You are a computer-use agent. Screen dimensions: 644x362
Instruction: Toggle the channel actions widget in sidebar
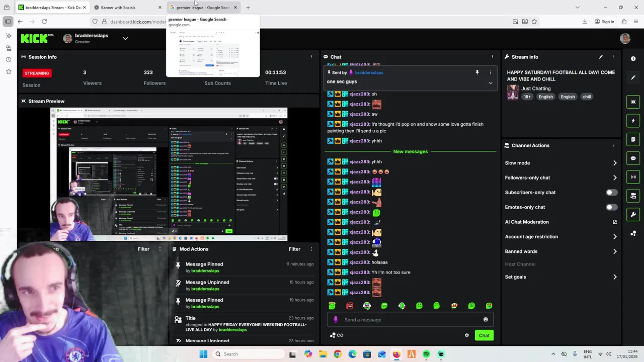[x=633, y=196]
